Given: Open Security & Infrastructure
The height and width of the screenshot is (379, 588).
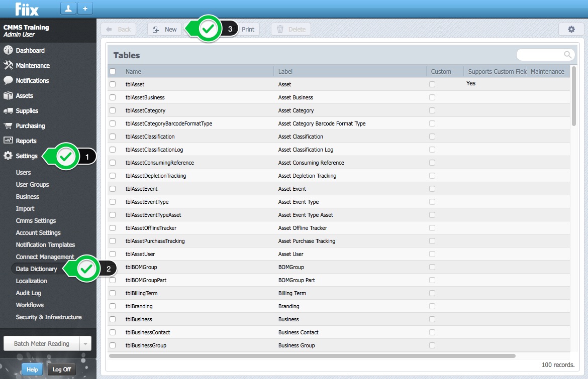Looking at the screenshot, I should (49, 317).
